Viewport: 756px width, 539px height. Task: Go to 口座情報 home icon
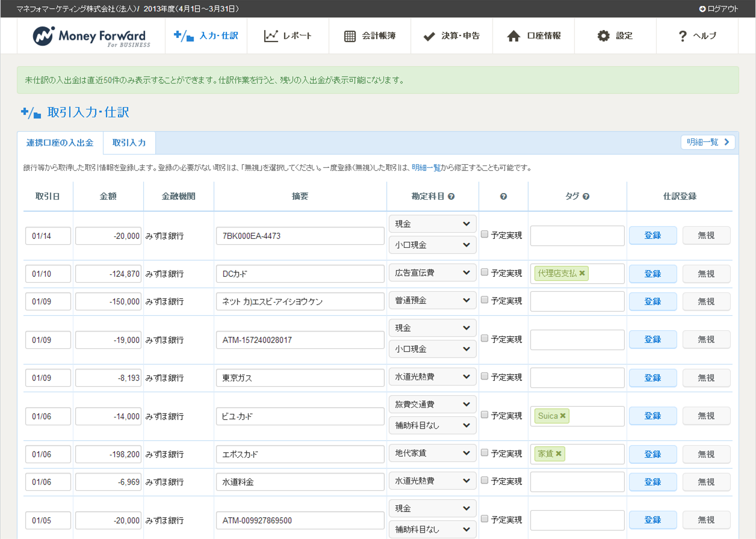pos(533,36)
